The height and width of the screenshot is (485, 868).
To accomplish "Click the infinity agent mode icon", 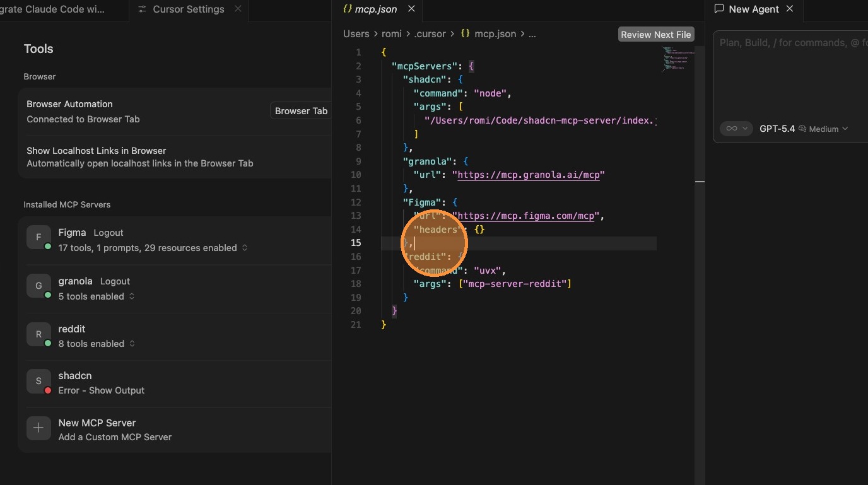I will [x=731, y=129].
